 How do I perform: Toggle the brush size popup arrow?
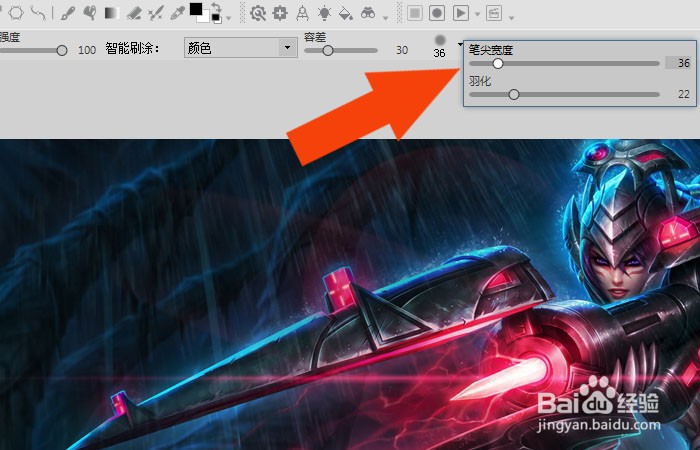coord(460,44)
